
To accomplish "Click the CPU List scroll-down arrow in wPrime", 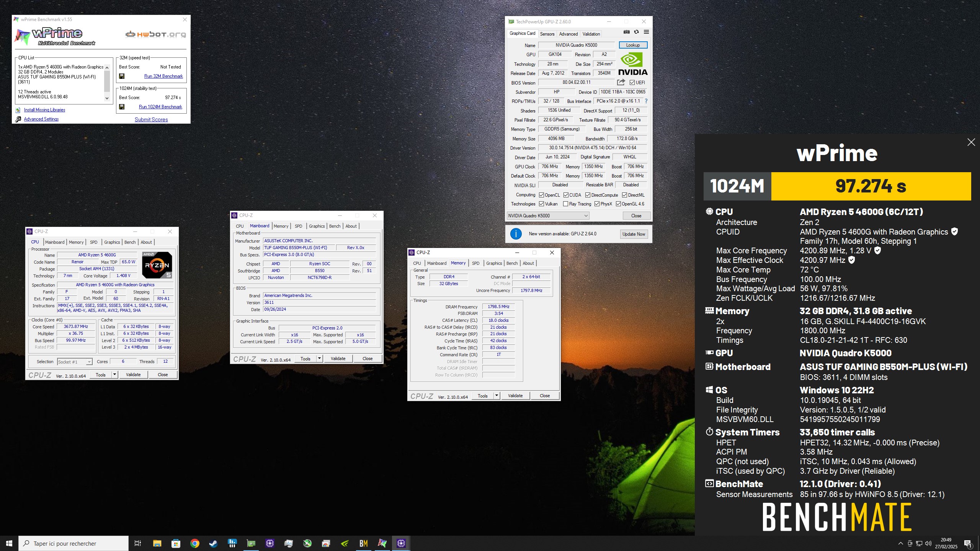I will 107,98.
